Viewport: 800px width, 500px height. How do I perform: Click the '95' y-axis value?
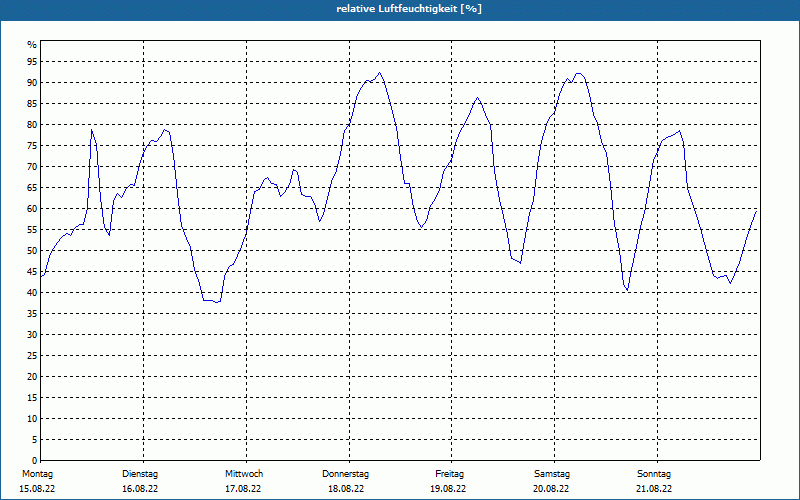pyautogui.click(x=32, y=62)
